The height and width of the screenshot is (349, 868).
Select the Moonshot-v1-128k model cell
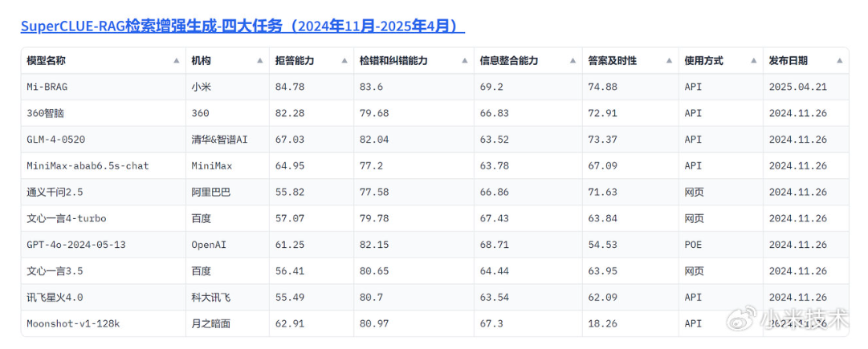pyautogui.click(x=104, y=323)
